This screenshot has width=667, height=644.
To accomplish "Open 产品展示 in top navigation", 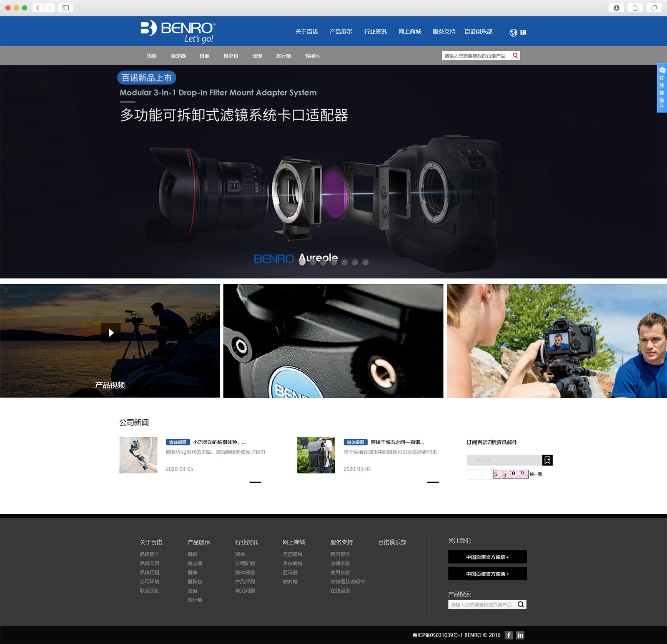I will [x=341, y=32].
